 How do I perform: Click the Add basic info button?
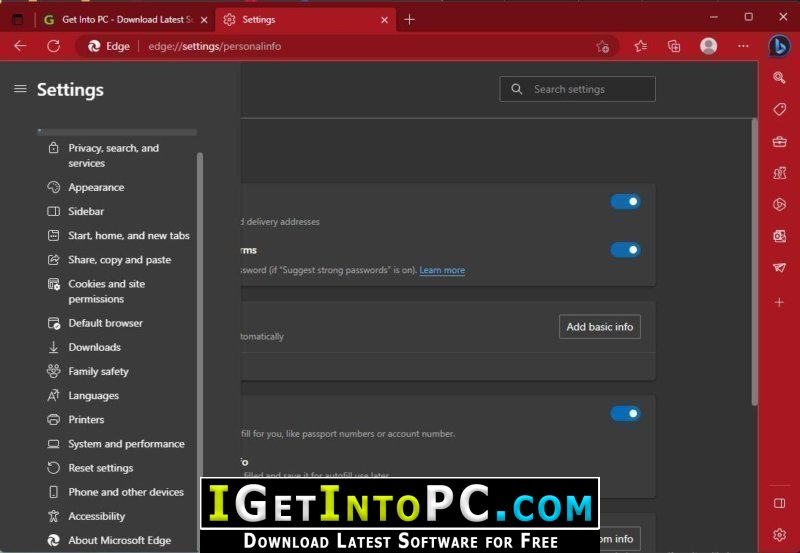coord(599,327)
